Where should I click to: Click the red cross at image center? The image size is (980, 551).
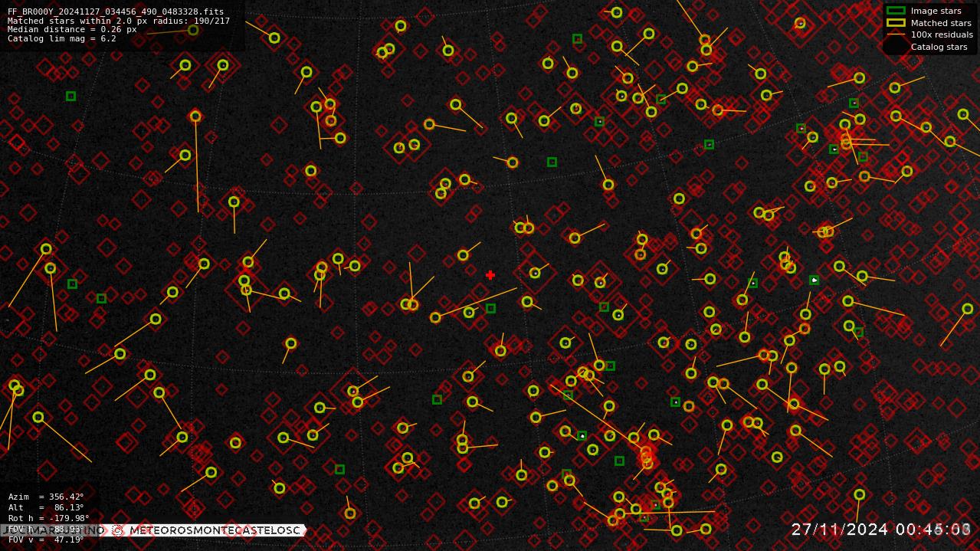(x=490, y=275)
